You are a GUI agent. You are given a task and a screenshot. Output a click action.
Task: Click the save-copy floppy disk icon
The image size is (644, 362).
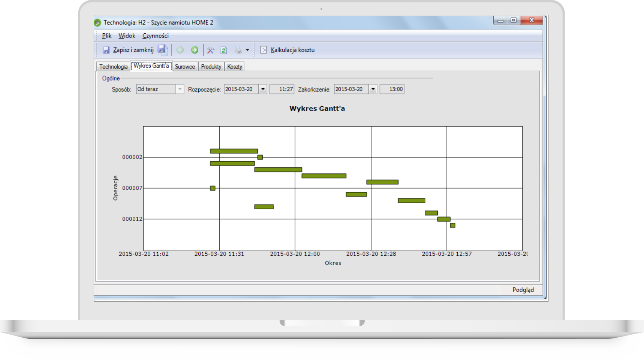162,49
